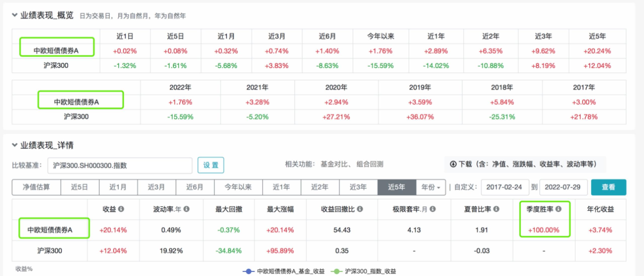This screenshot has height=276, width=644.
Task: Click the 设置 button next to comparison benchmark
Action: (211, 165)
